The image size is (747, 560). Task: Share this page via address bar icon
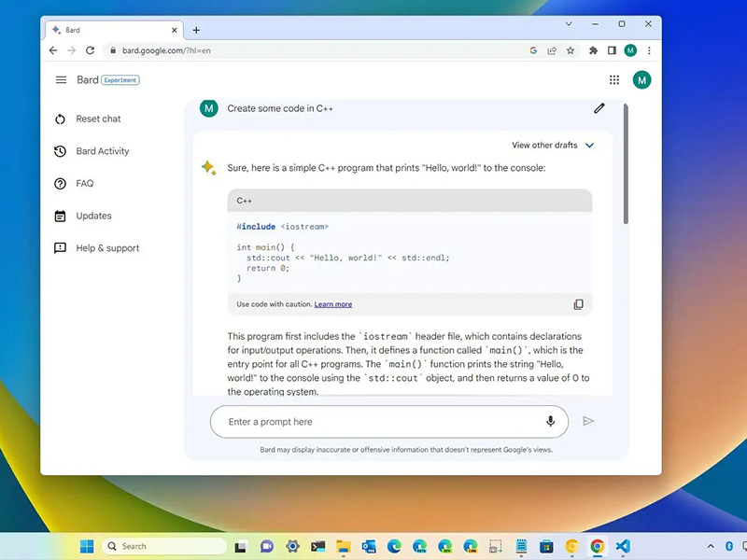552,50
